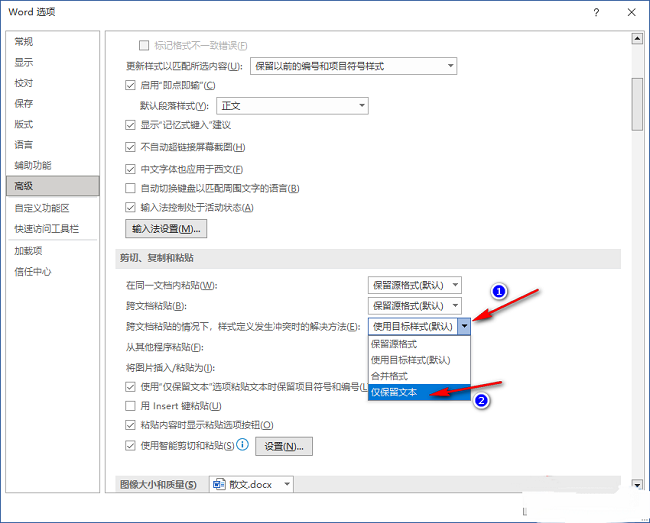The image size is (650, 523).
Task: Open the 加载项 category
Action: tap(53, 251)
